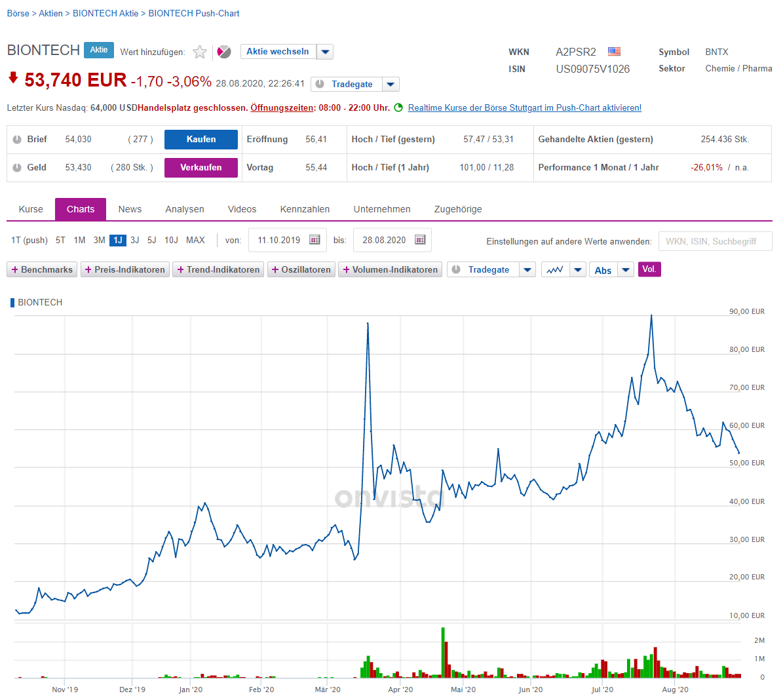The image size is (783, 700).
Task: Expand the Volumen-Indikatoren menu
Action: click(x=390, y=270)
